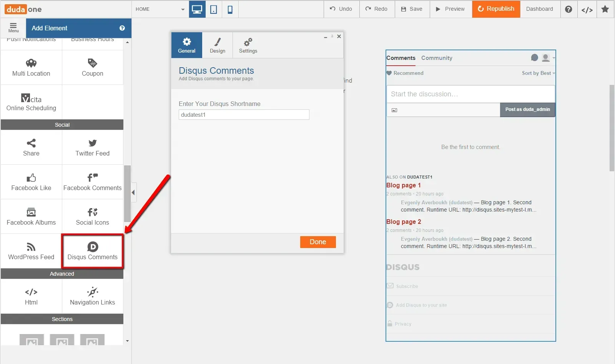The image size is (615, 364).
Task: Click Recommend heart link
Action: (405, 73)
